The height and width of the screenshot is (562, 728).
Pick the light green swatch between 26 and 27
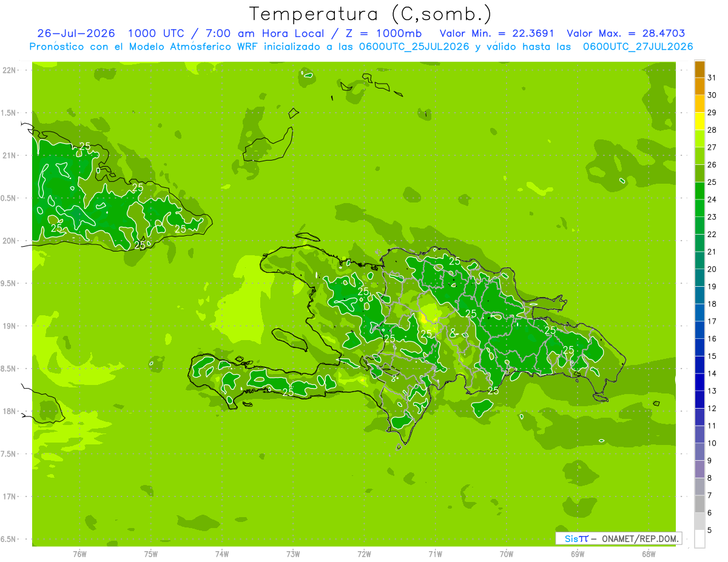[x=699, y=156]
